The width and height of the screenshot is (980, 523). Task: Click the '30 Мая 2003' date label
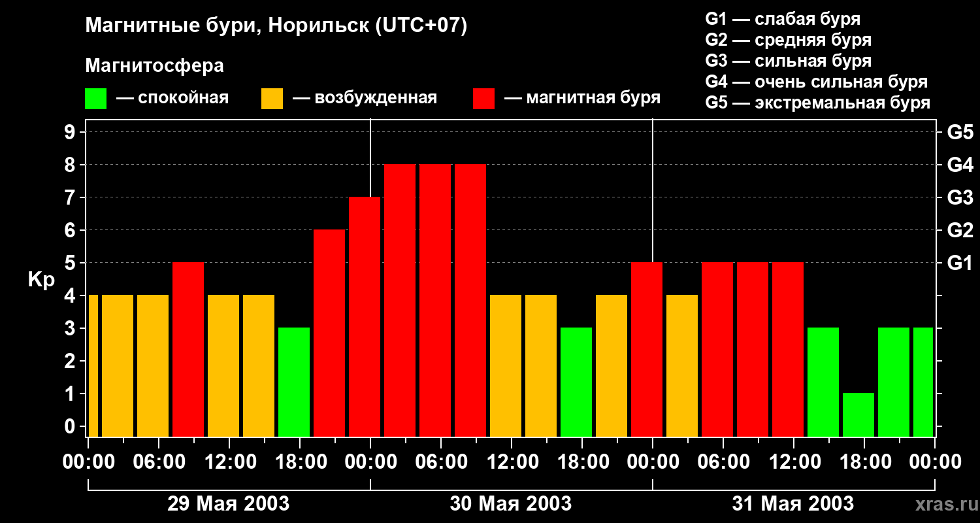coord(511,503)
